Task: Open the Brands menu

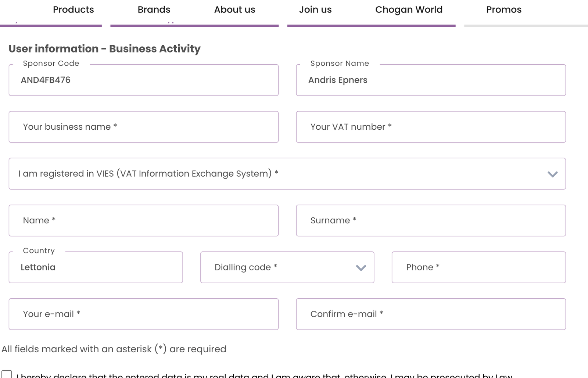Action: click(154, 10)
